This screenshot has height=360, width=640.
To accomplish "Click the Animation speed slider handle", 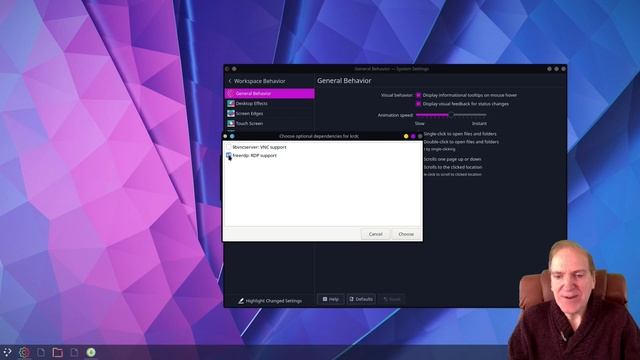I will pos(451,115).
